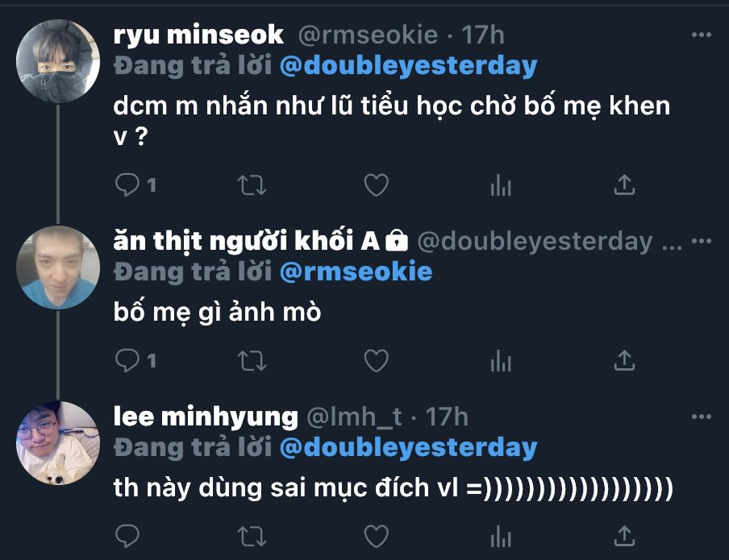
Task: Click the @rmseokie mention link
Action: pyautogui.click(x=356, y=272)
